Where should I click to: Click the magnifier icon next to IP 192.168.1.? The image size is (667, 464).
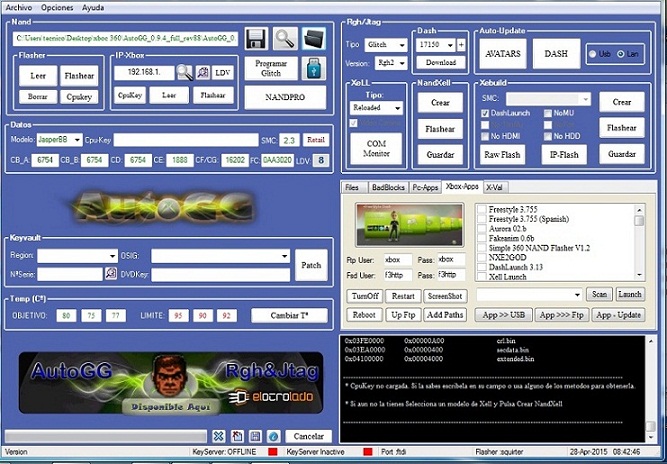(x=185, y=73)
